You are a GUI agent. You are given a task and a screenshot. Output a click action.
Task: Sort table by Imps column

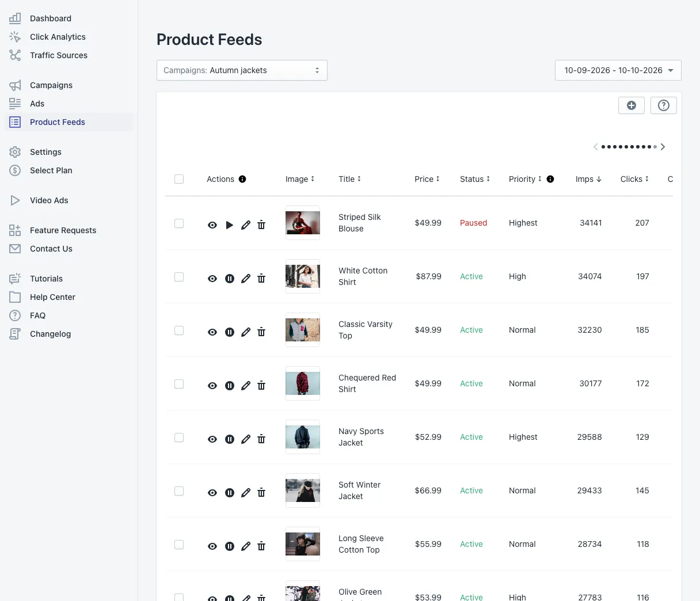(588, 179)
